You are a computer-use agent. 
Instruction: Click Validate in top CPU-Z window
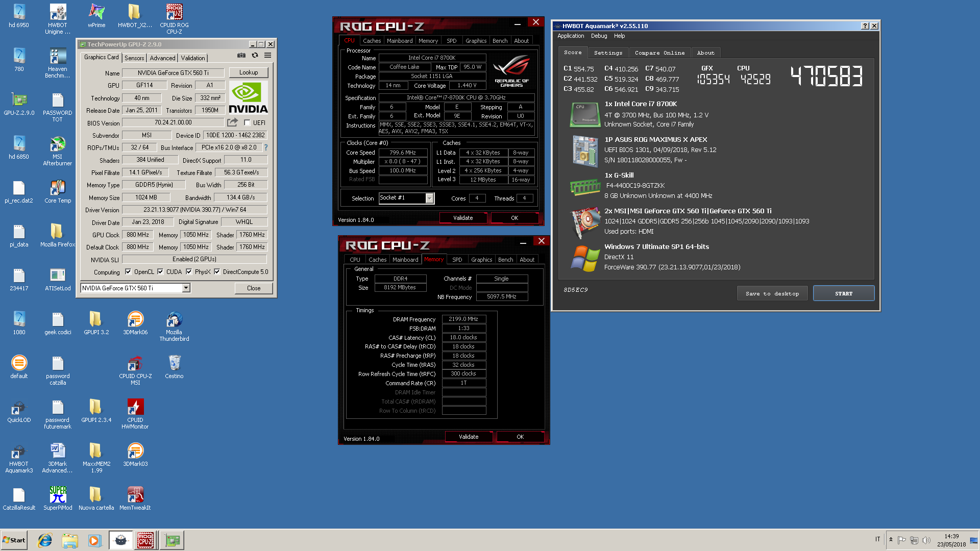point(463,218)
